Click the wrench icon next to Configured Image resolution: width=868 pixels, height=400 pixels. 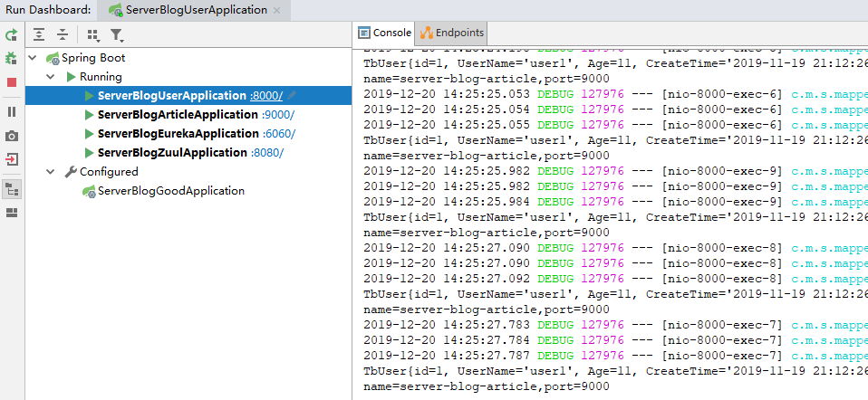[x=71, y=172]
